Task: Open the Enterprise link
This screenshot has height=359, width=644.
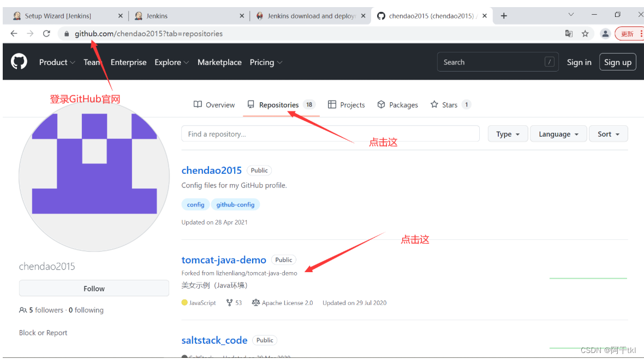Action: 129,62
